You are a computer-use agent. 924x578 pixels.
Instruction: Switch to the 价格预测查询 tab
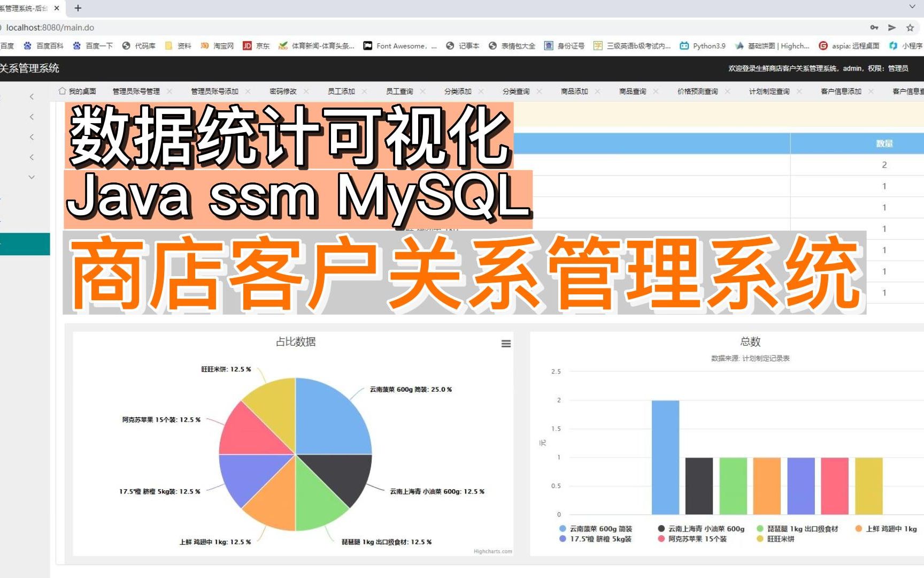[697, 91]
